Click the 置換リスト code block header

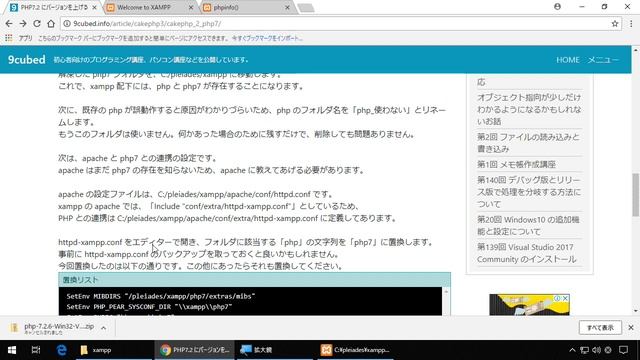pos(255,280)
